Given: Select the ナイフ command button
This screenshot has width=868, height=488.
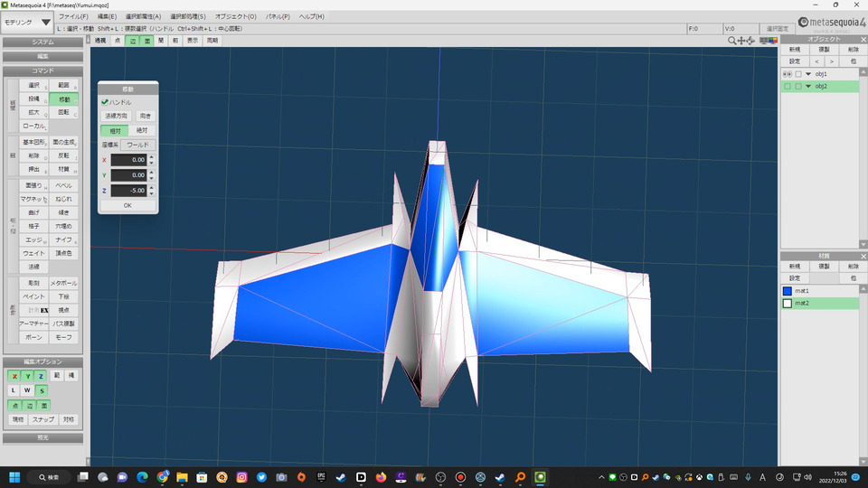Looking at the screenshot, I should pyautogui.click(x=63, y=239).
